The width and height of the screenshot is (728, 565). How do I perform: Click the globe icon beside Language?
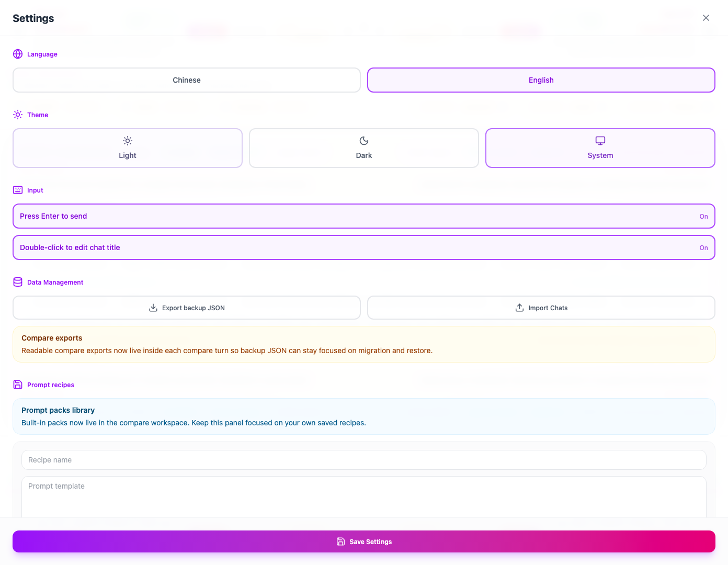pos(18,54)
